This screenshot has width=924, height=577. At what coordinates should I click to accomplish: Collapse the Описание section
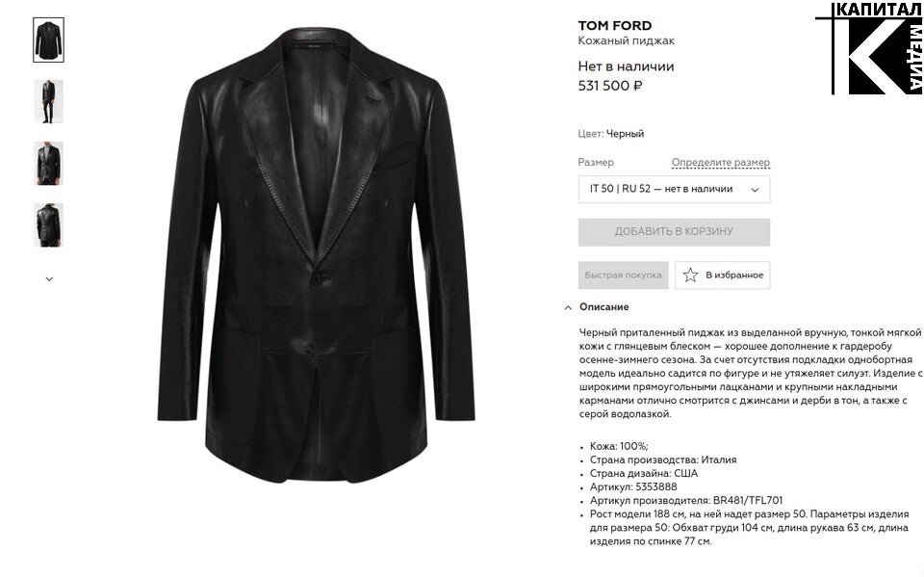point(603,306)
